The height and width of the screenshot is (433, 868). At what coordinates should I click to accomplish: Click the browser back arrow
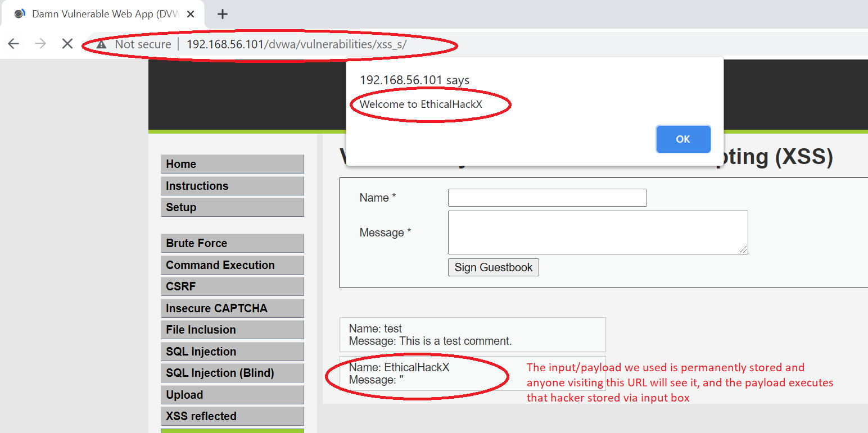(13, 44)
